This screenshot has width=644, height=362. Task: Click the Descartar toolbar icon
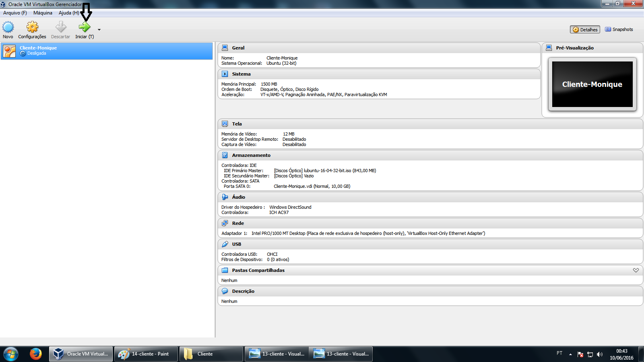(x=61, y=27)
